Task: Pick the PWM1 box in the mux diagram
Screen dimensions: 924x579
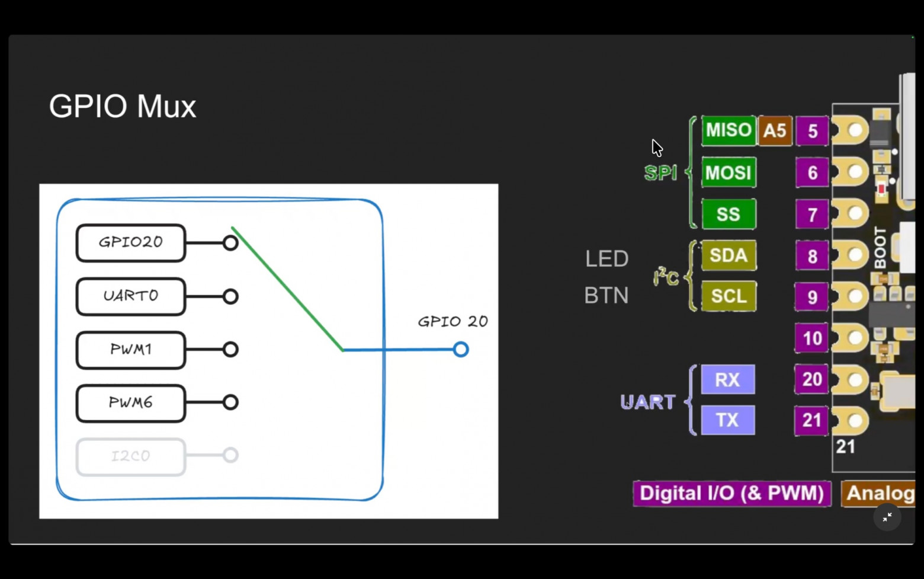Action: tap(131, 350)
